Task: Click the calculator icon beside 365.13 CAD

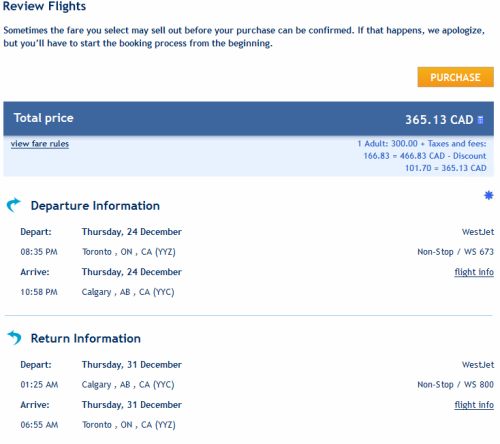Action: [480, 120]
